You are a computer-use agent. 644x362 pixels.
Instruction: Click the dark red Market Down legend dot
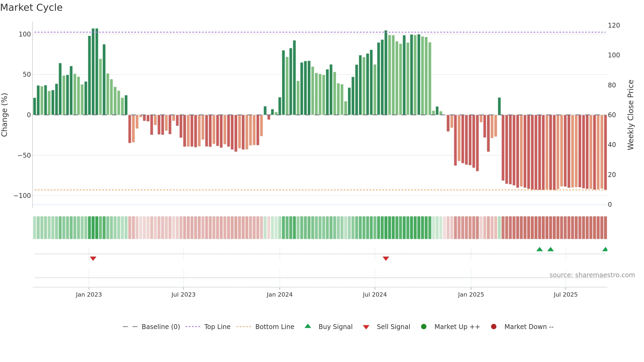pos(493,327)
